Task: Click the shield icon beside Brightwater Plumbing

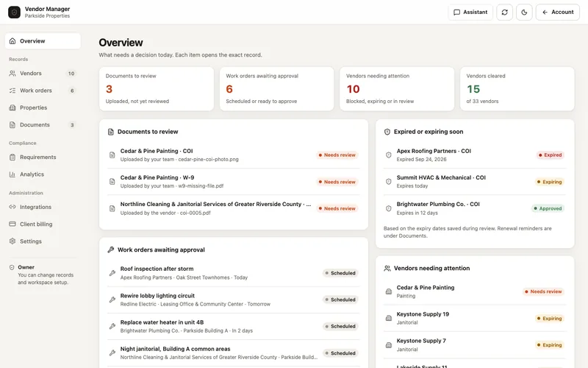Action: (389, 208)
